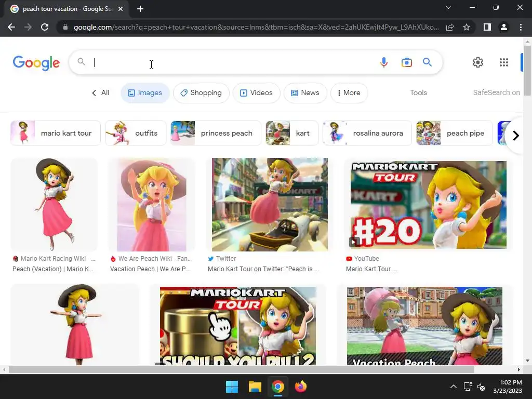Image resolution: width=532 pixels, height=399 pixels.
Task: Click the horizontal scrollbar thumb
Action: pos(241,369)
